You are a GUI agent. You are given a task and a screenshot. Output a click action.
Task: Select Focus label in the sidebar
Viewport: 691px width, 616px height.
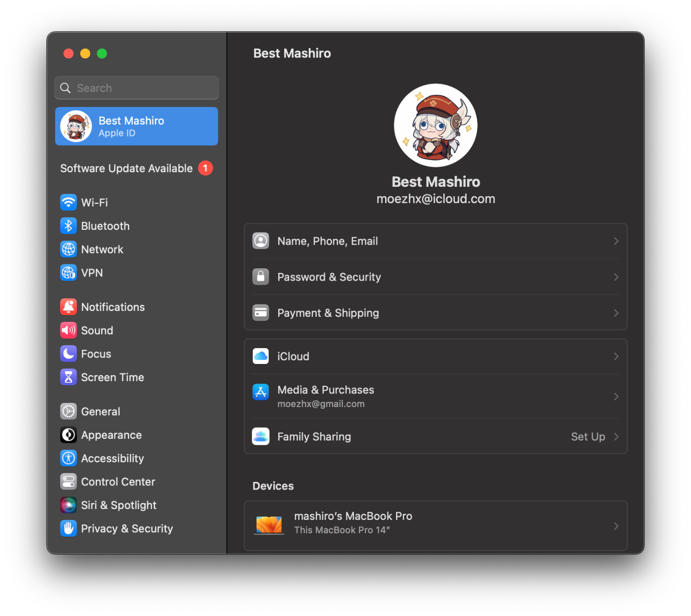tap(96, 354)
